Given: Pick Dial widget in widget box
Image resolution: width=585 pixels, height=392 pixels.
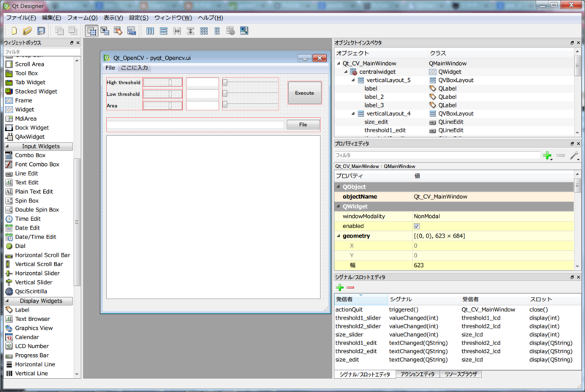Looking at the screenshot, I should [20, 246].
